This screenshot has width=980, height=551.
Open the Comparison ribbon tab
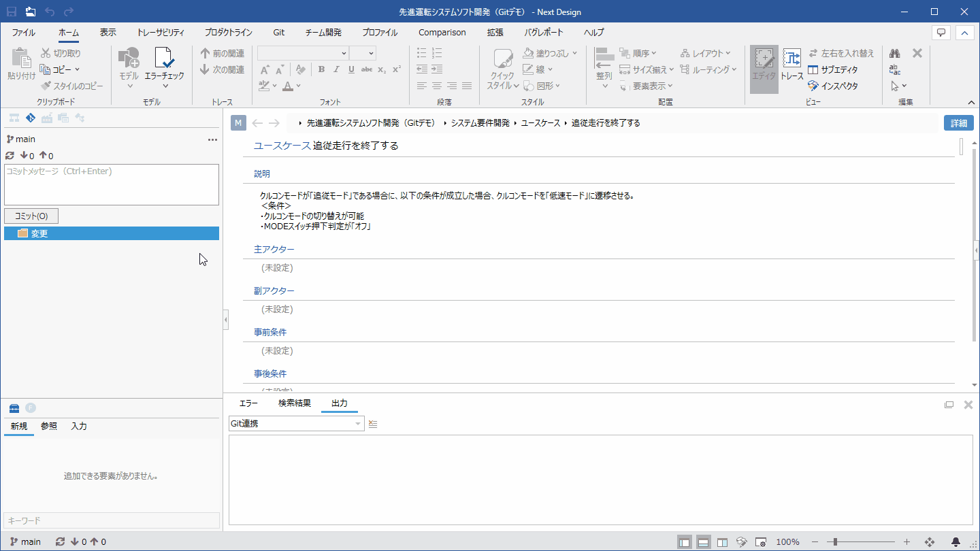pyautogui.click(x=442, y=33)
